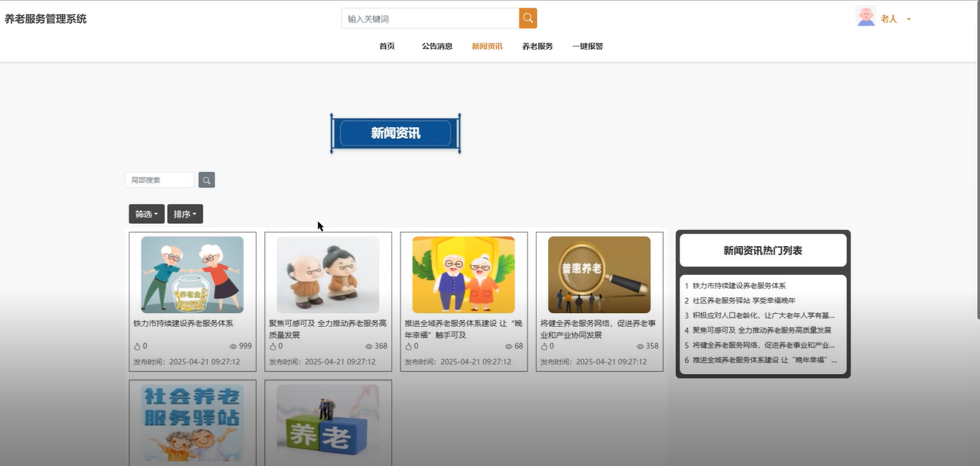
Task: Open yellow shield elderly couple thumbnail
Action: click(x=464, y=275)
